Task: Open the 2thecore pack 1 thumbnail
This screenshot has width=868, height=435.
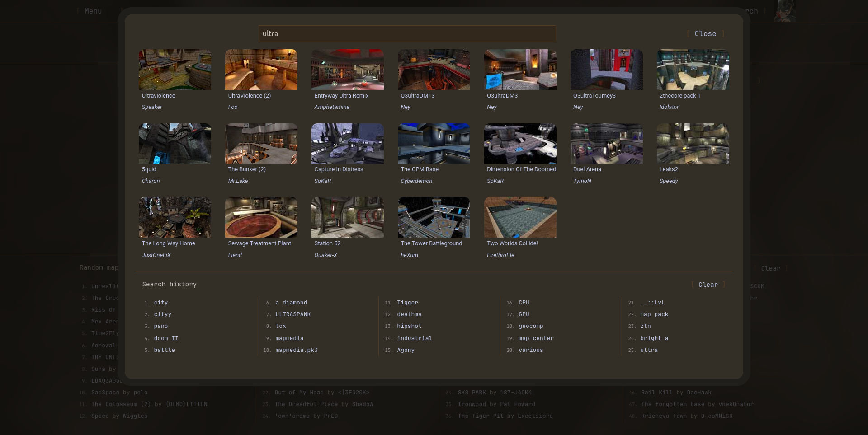Action: point(693,70)
